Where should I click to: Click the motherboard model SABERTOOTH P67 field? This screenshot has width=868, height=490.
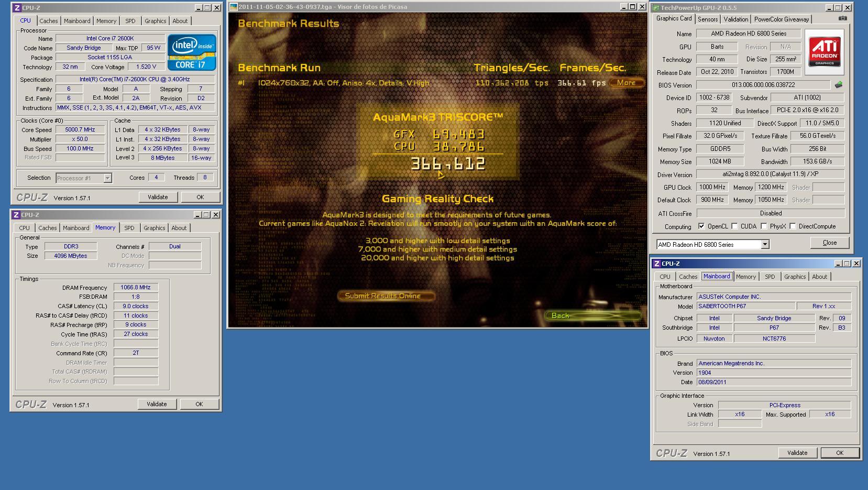coord(745,306)
